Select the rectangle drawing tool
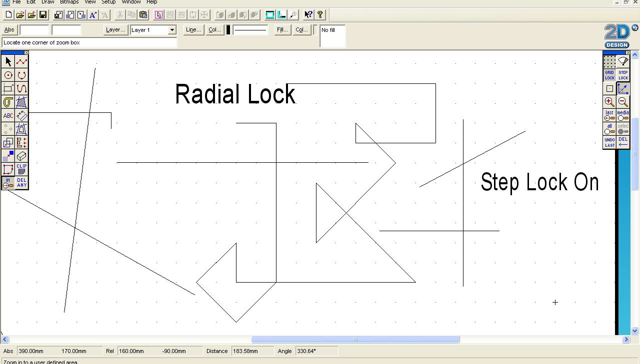The width and height of the screenshot is (640, 364). click(x=7, y=89)
